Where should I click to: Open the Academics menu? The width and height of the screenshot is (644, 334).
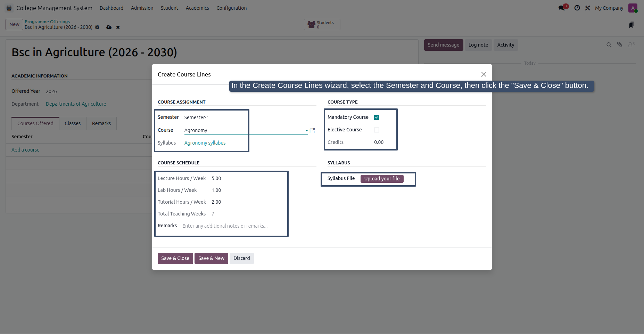(x=197, y=8)
